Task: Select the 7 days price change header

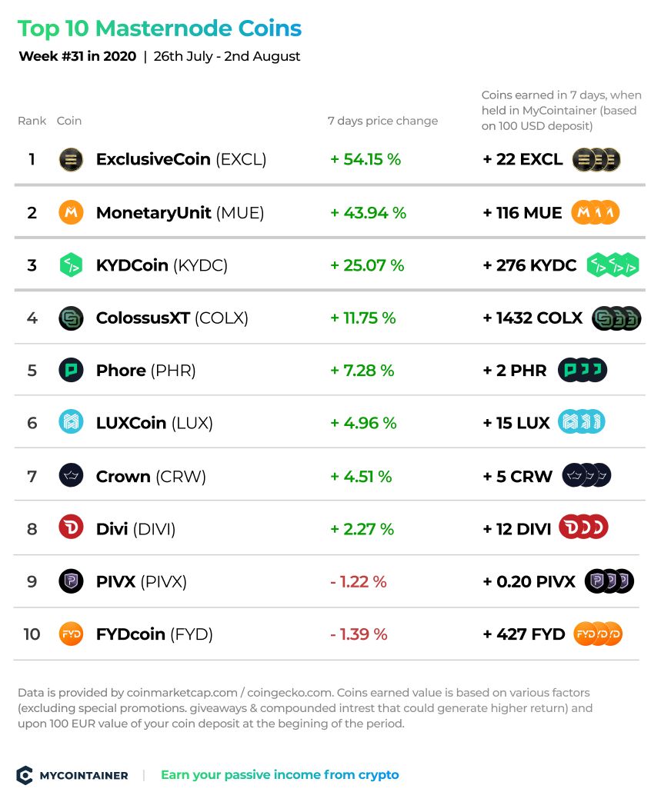Action: (382, 121)
